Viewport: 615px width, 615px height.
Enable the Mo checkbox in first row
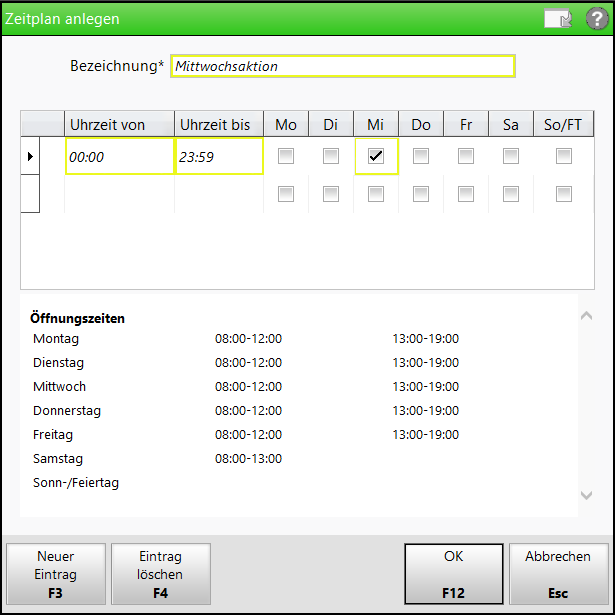pos(286,157)
